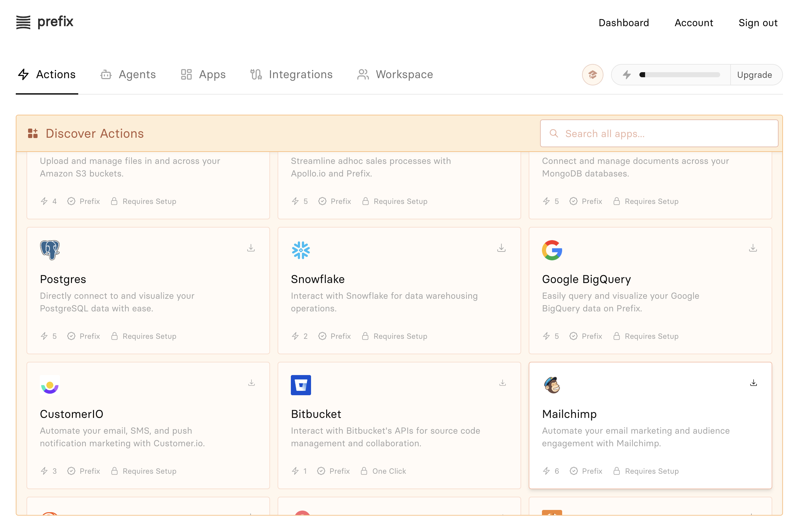Viewport: 800px width, 532px height.
Task: Click the bolt icon on CustomerIO card
Action: tap(44, 471)
